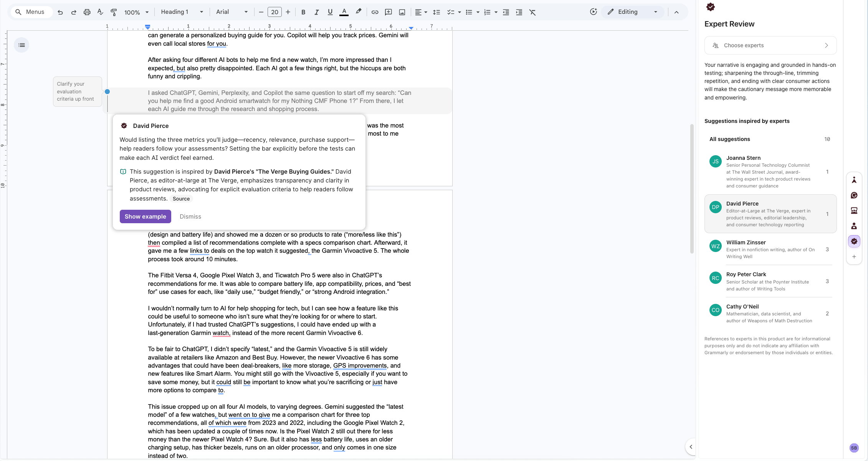Click the insert image icon
The height and width of the screenshot is (461, 868).
click(402, 12)
